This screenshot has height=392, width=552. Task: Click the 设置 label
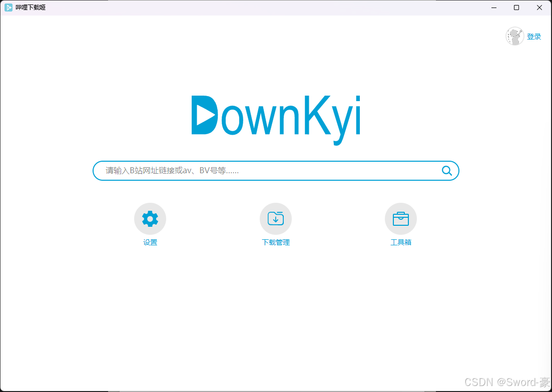[x=150, y=242]
